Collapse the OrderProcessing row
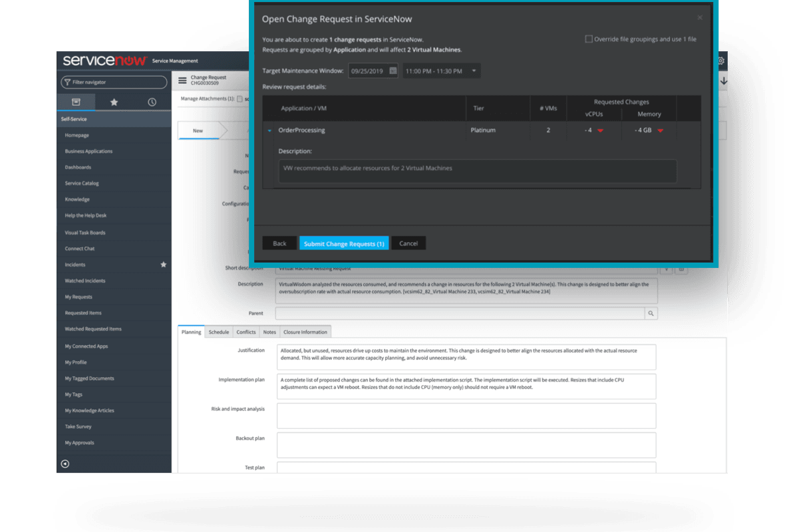Screen dimensions: 785x532 point(269,130)
